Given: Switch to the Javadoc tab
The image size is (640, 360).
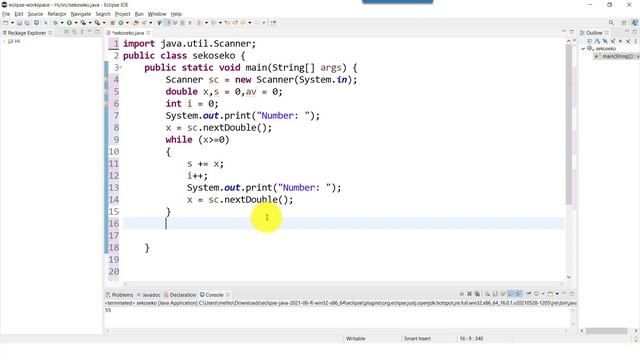Looking at the screenshot, I should click(x=149, y=295).
